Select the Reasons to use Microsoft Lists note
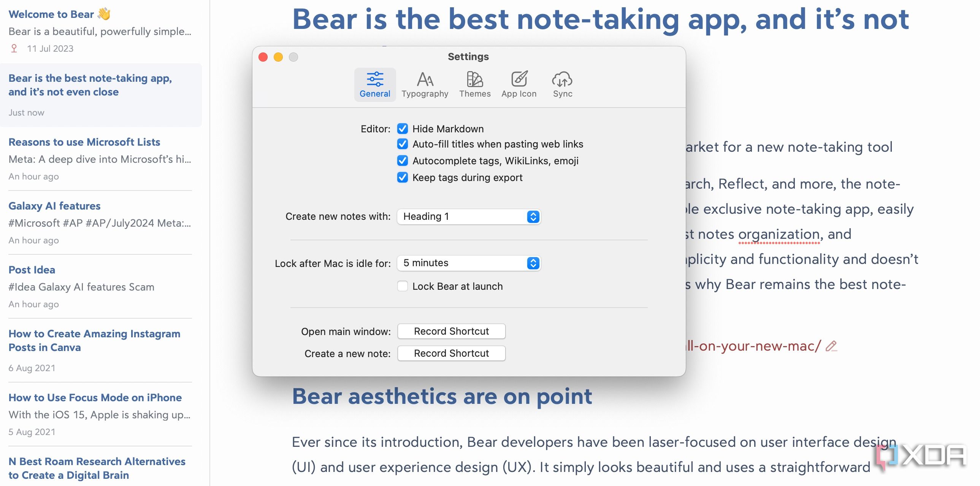Image resolution: width=980 pixels, height=486 pixels. (x=100, y=159)
